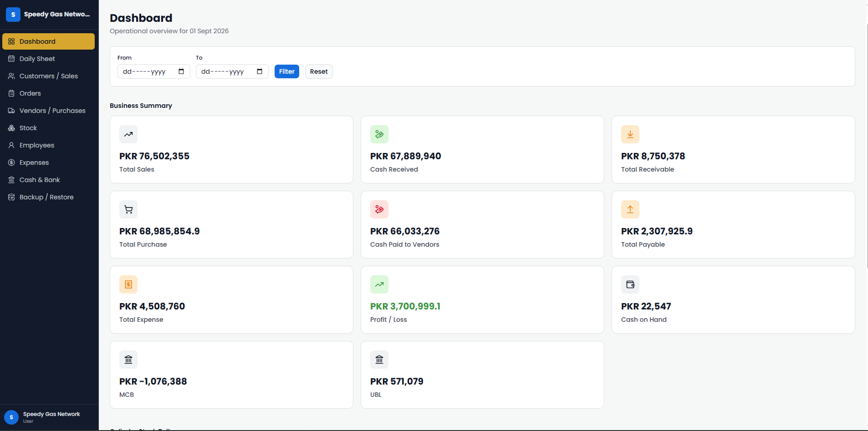868x431 pixels.
Task: Click the PKR 22,547 Cash on Hand value
Action: click(x=646, y=306)
